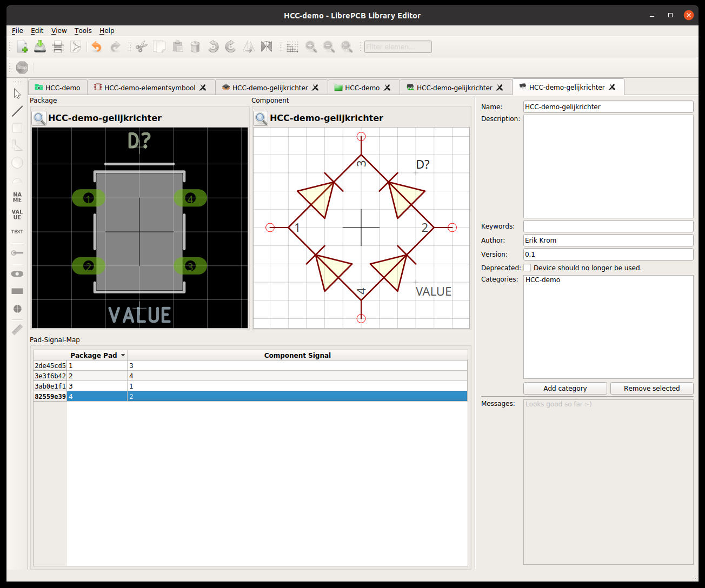
Task: Select pad row 3e3f6b42
Action: [250, 376]
